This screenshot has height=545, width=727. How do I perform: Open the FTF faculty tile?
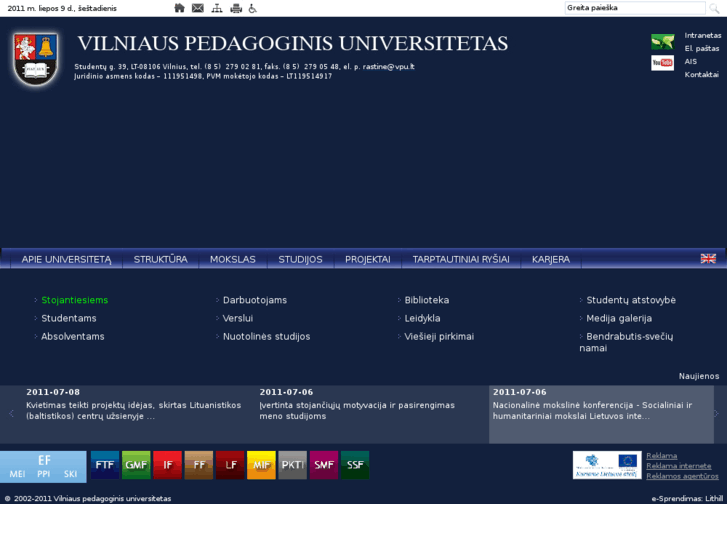click(105, 465)
